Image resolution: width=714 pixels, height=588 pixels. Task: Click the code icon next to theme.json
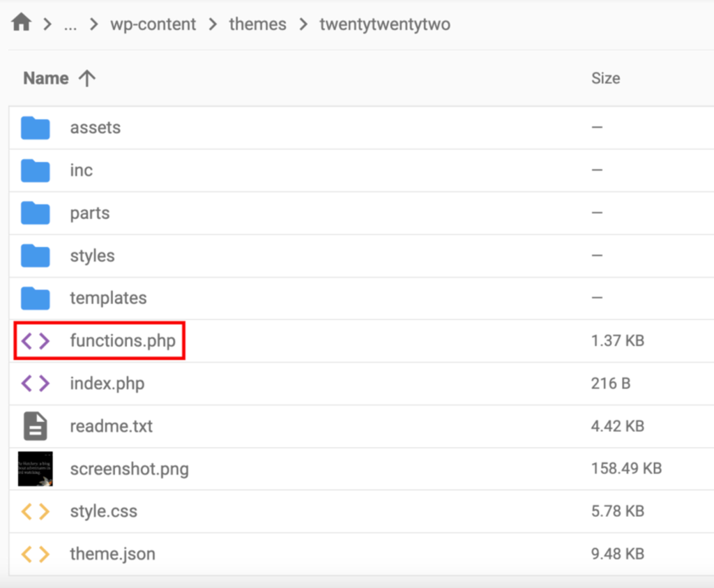click(35, 554)
